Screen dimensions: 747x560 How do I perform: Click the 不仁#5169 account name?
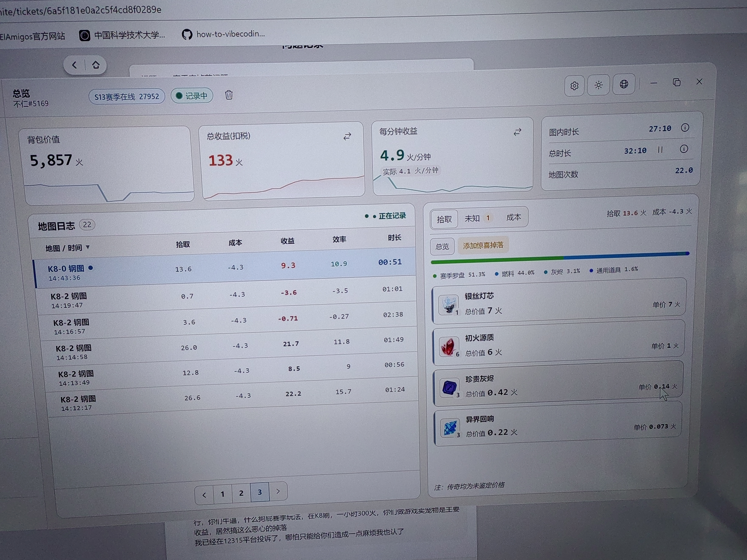click(31, 104)
